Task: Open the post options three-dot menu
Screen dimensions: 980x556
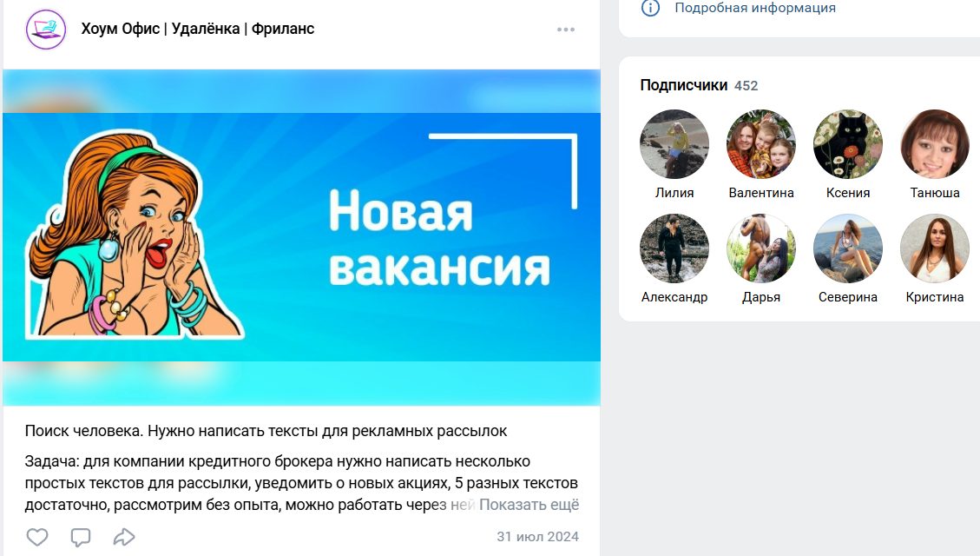Action: point(566,30)
